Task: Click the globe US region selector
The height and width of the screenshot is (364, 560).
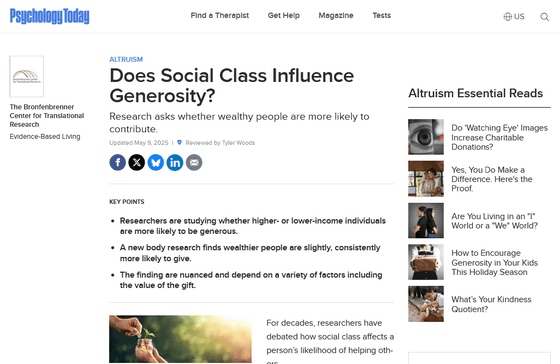Action: 514,16
